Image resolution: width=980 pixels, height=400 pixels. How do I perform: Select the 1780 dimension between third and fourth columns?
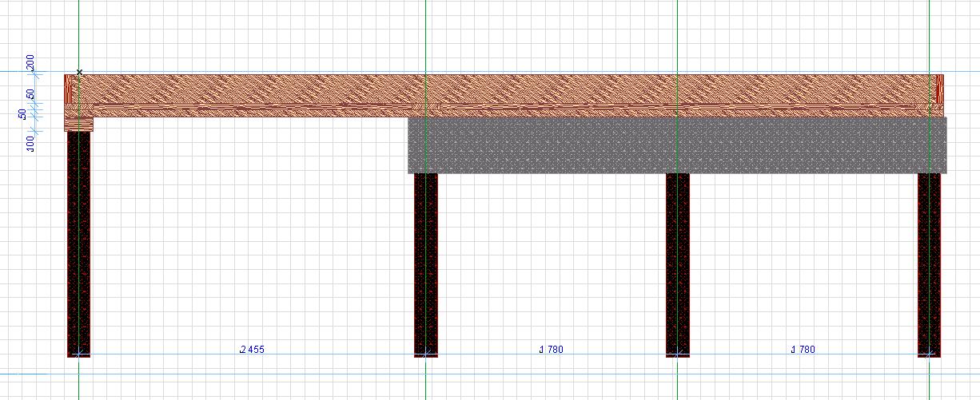(803, 350)
